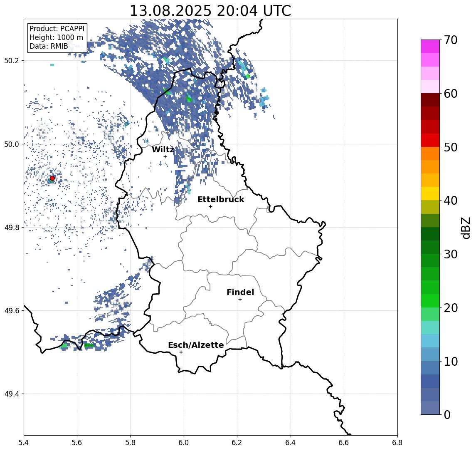Viewport: 476px width, 451px height.
Task: Click the red radar site marker
Action: [x=52, y=178]
